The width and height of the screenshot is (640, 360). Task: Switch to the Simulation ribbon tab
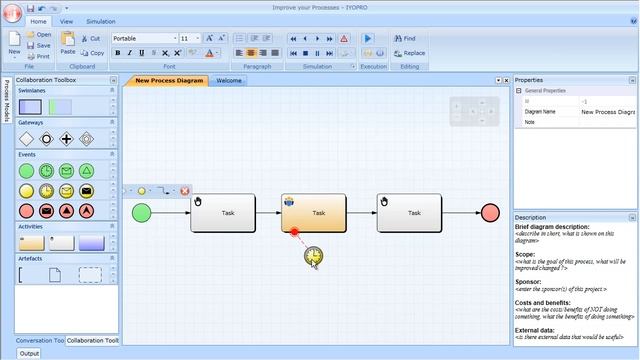[101, 22]
